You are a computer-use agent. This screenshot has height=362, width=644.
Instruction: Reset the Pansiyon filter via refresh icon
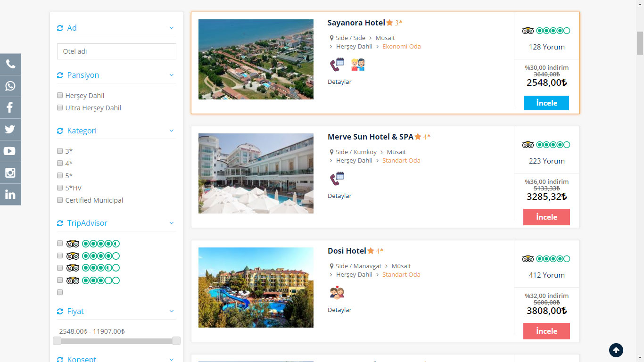(x=60, y=75)
